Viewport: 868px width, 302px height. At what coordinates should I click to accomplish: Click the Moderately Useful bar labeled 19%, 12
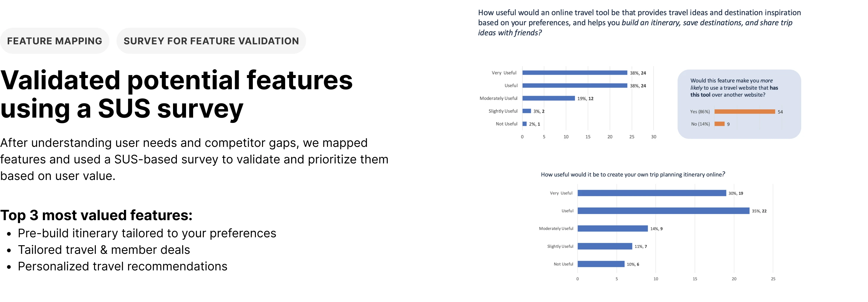549,98
